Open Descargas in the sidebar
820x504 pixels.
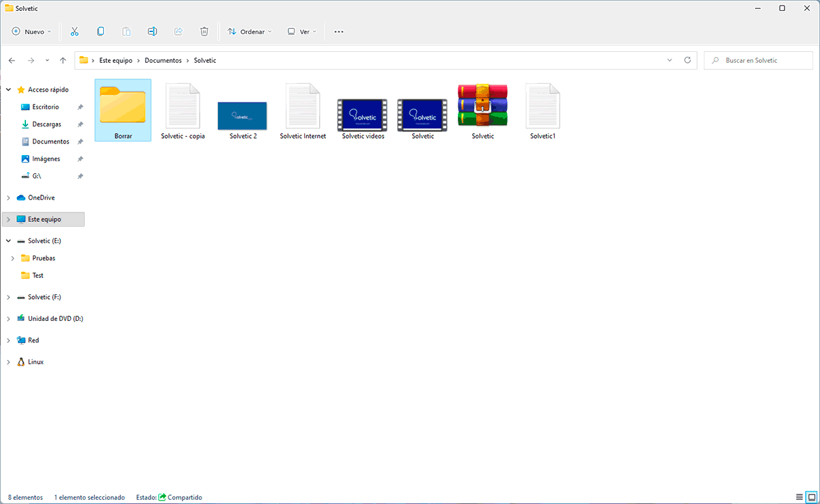click(x=46, y=124)
